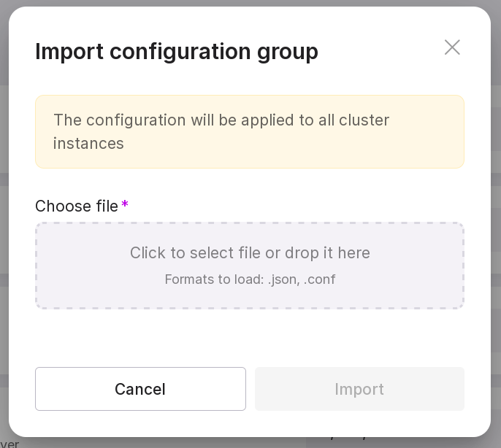Click ".json" in the formats hint
The width and height of the screenshot is (501, 448).
point(283,279)
